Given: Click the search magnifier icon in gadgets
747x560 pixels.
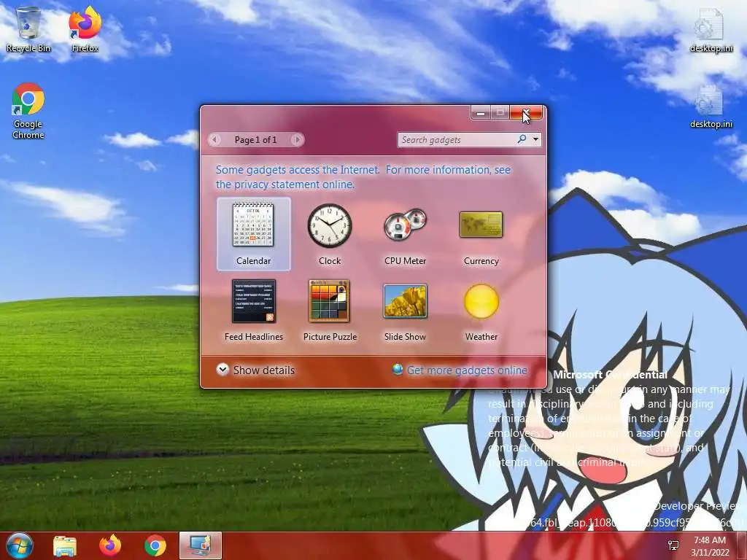Looking at the screenshot, I should tap(522, 139).
